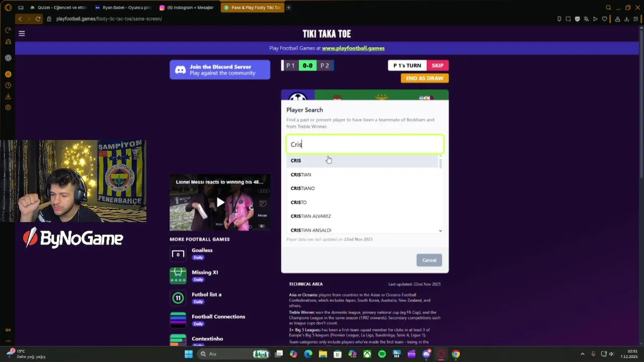Open Google Chrome from the taskbar
Image resolution: width=644 pixels, height=362 pixels.
click(x=455, y=354)
